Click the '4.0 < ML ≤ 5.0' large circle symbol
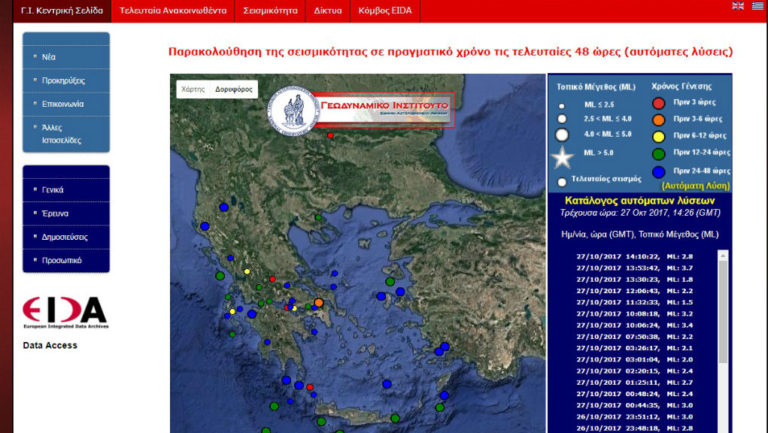This screenshot has width=768, height=433. pos(562,135)
